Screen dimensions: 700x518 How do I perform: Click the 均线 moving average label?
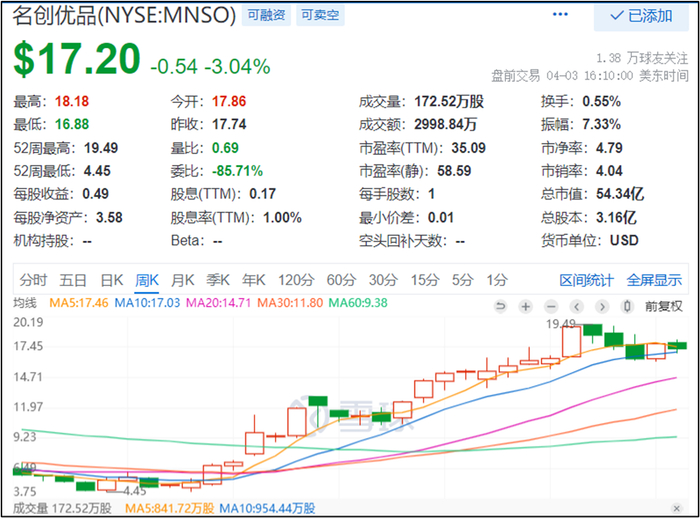25,303
